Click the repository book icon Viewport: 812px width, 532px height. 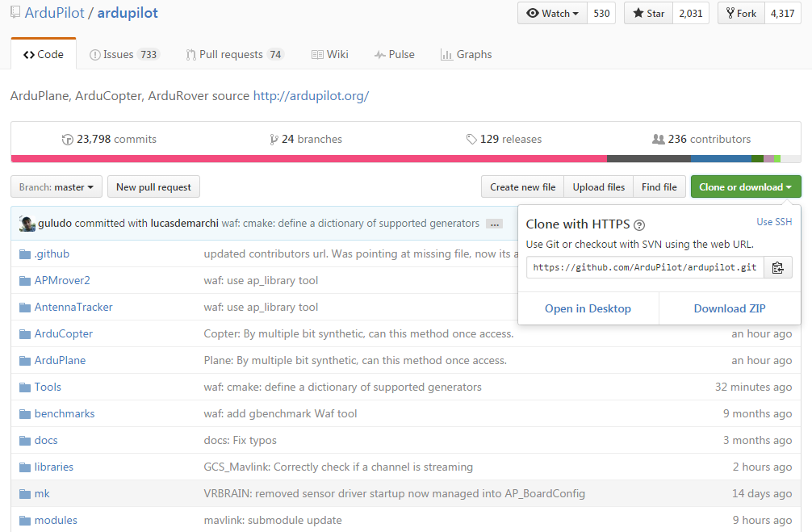pyautogui.click(x=15, y=12)
